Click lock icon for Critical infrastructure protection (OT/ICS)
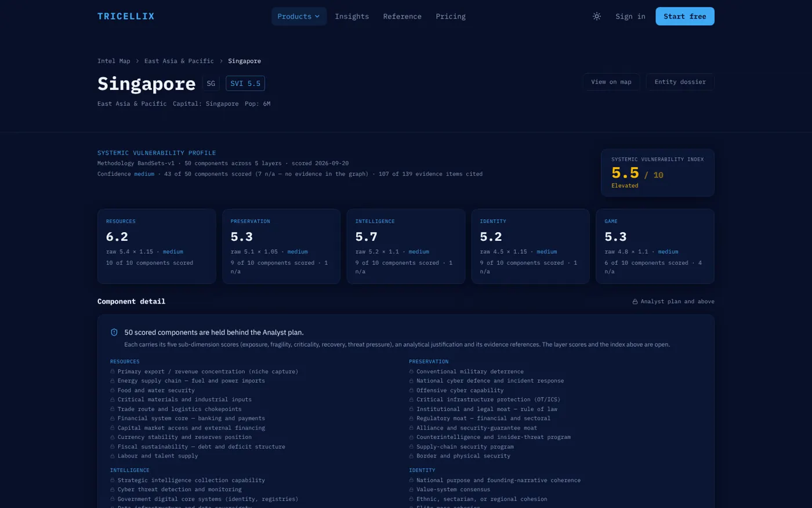 tap(411, 399)
